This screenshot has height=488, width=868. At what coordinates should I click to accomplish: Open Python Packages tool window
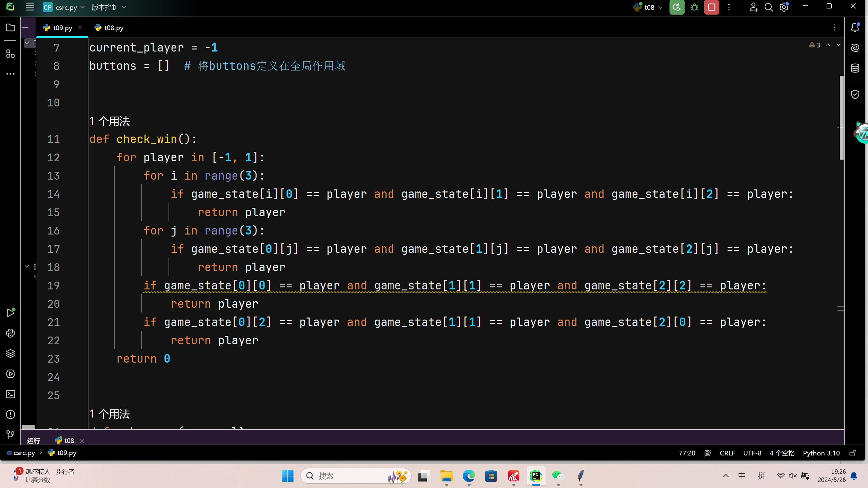click(x=11, y=353)
